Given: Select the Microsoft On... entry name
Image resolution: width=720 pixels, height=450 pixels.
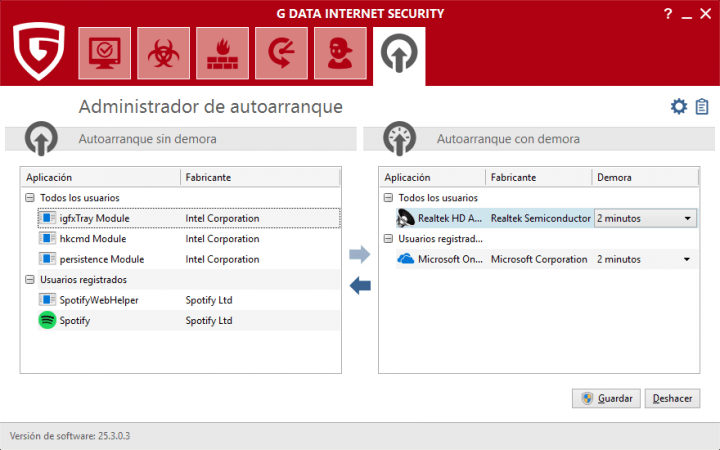Looking at the screenshot, I should [450, 259].
